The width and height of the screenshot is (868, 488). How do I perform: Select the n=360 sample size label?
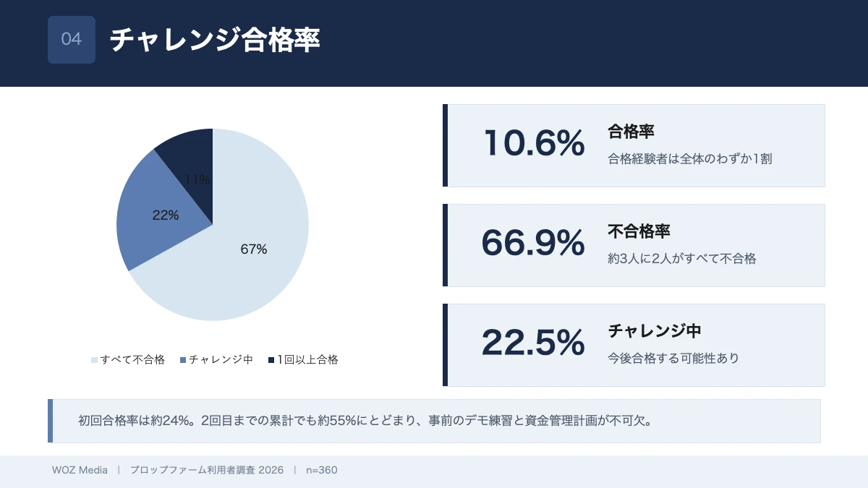tap(321, 470)
